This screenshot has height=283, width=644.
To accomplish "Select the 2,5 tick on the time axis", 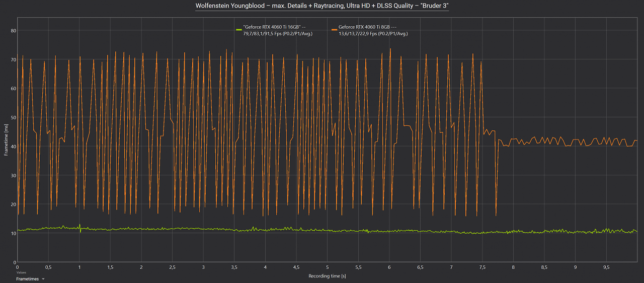I will point(172,267).
